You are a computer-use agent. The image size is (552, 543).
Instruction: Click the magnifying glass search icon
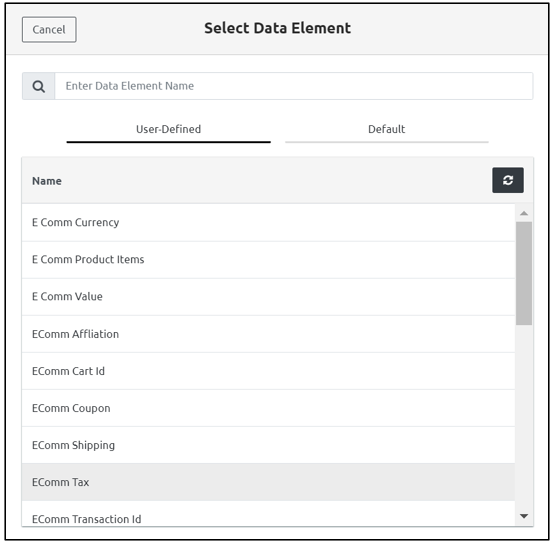point(39,86)
